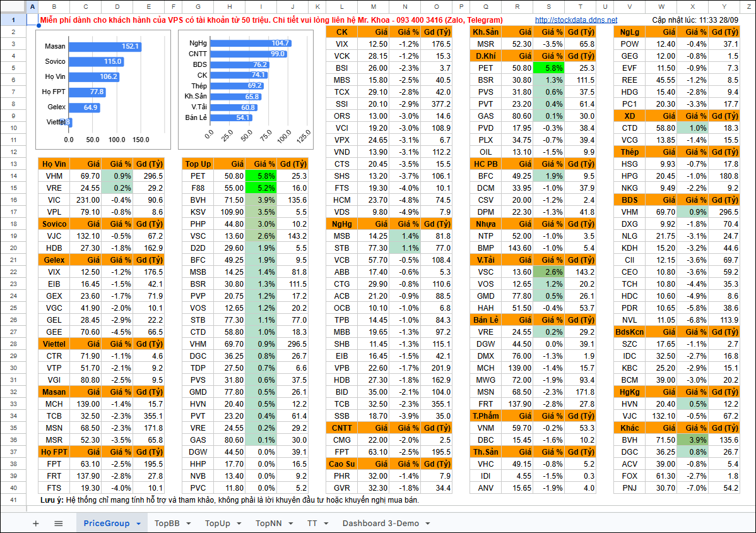The image size is (756, 533).
Task: Select the KSV ticker cell
Action: tap(198, 212)
